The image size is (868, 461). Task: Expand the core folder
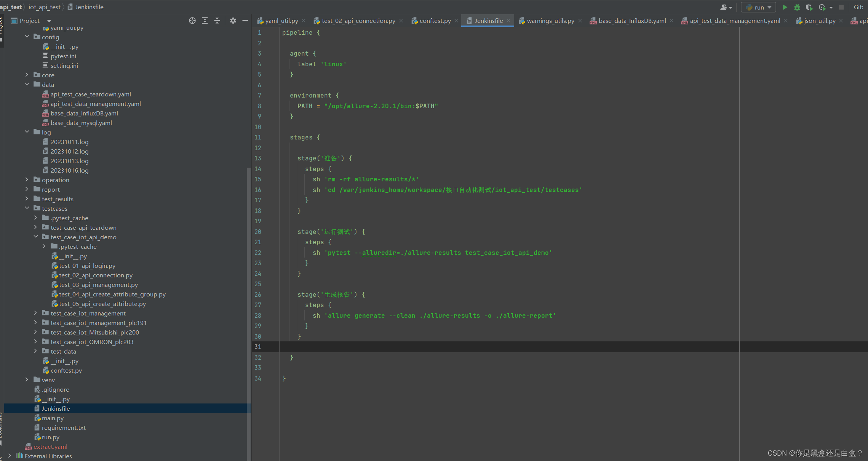27,75
